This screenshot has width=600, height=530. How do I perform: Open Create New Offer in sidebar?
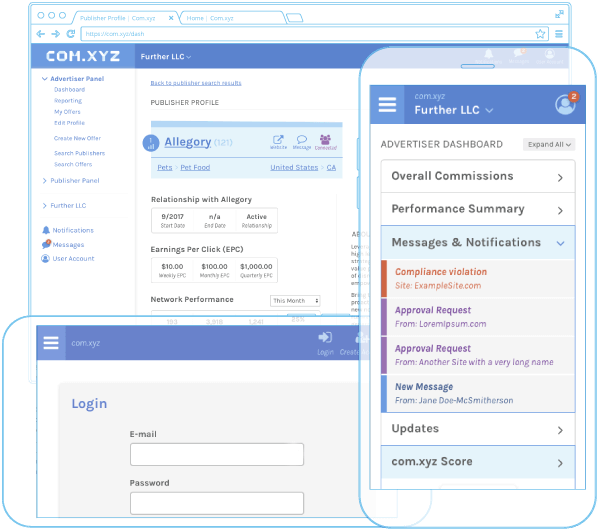[77, 138]
